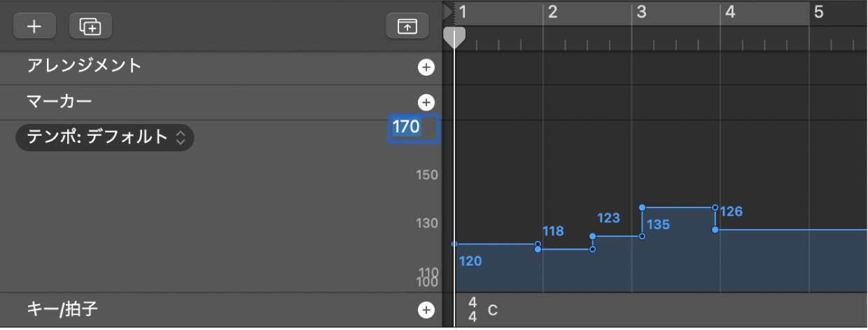
Task: Open the テンポ: デフォルト tempo set dropdown
Action: coord(104,137)
